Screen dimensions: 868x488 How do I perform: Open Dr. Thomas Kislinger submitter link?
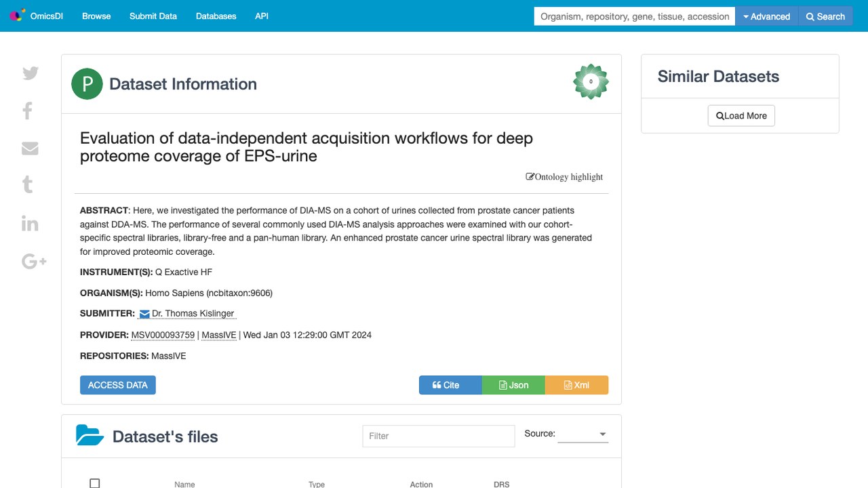click(x=193, y=314)
